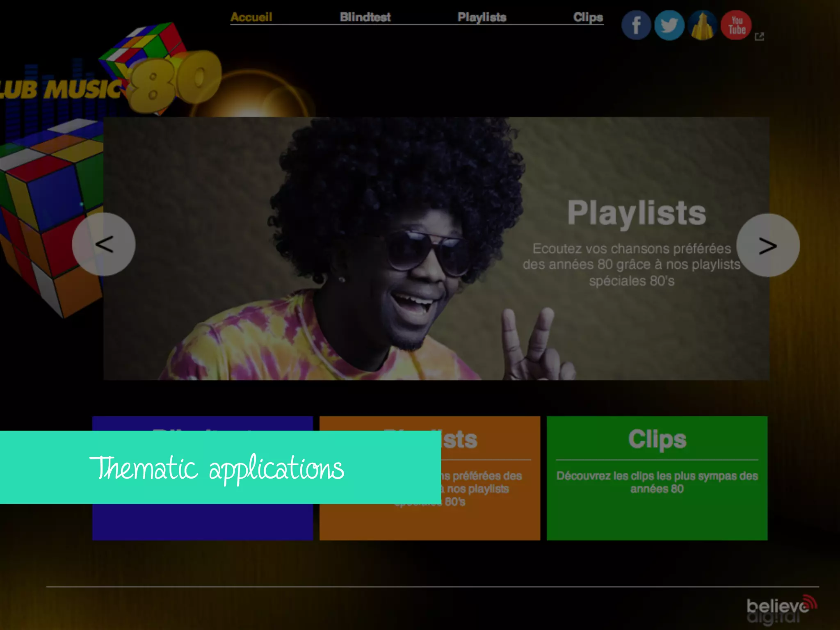Go to previous carousel slide

(104, 244)
